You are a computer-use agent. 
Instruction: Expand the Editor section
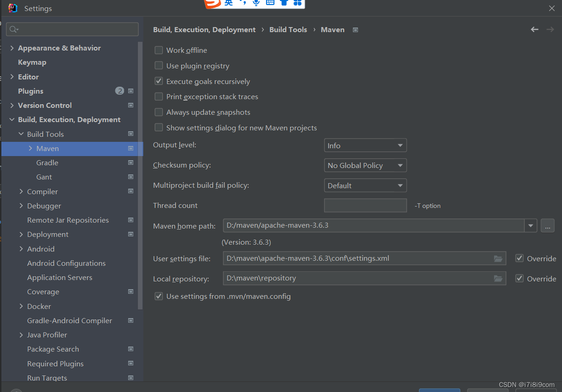point(12,77)
